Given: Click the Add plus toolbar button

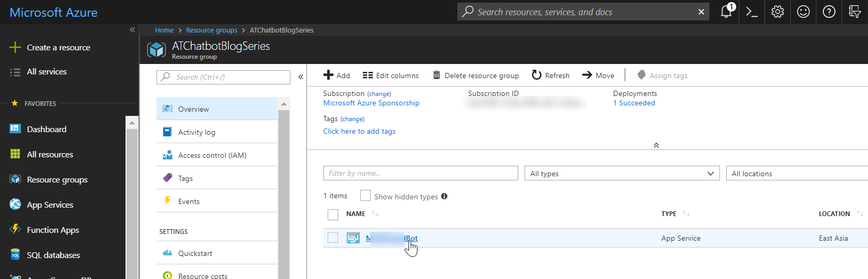Looking at the screenshot, I should [337, 75].
